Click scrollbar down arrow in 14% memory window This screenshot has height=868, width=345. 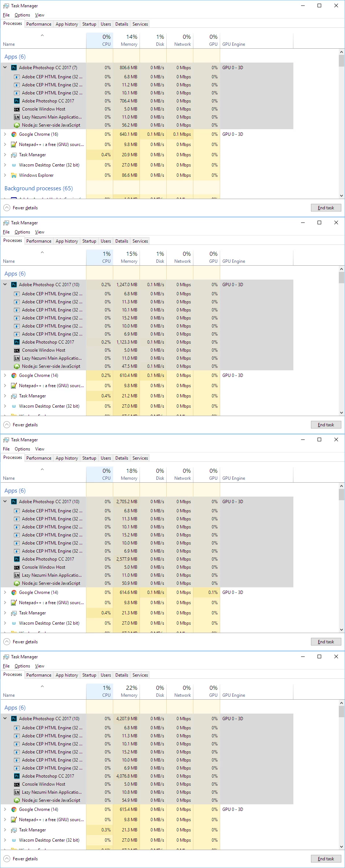[341, 196]
